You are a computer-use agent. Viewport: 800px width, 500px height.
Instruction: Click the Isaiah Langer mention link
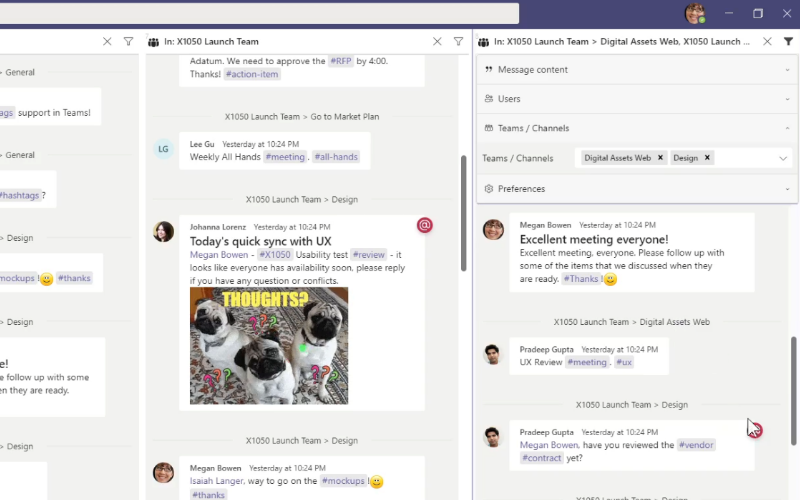click(x=218, y=481)
